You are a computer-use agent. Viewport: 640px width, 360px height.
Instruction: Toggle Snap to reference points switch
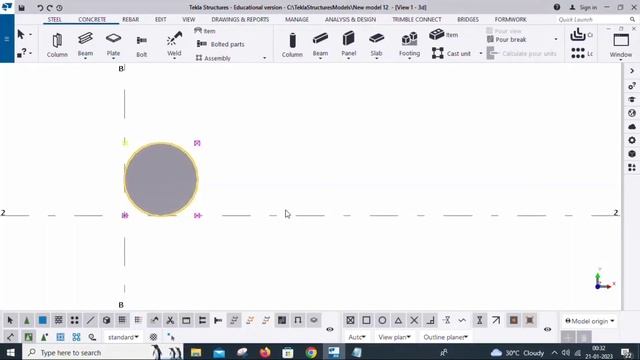tap(350, 320)
